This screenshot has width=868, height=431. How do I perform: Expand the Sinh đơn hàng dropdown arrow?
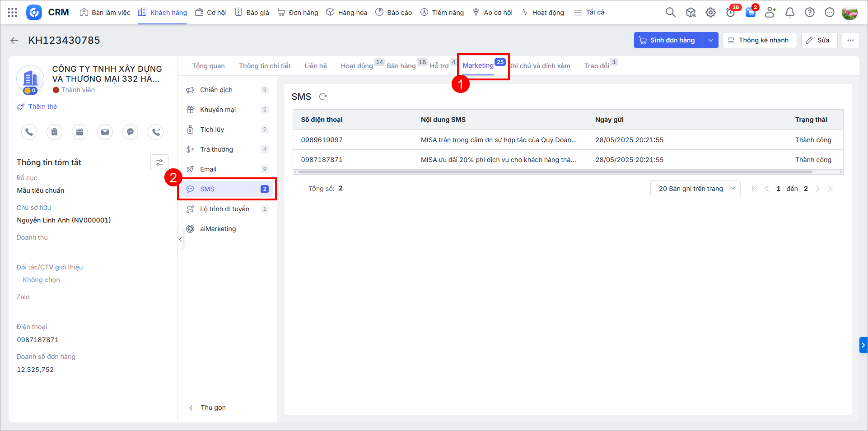pos(710,40)
